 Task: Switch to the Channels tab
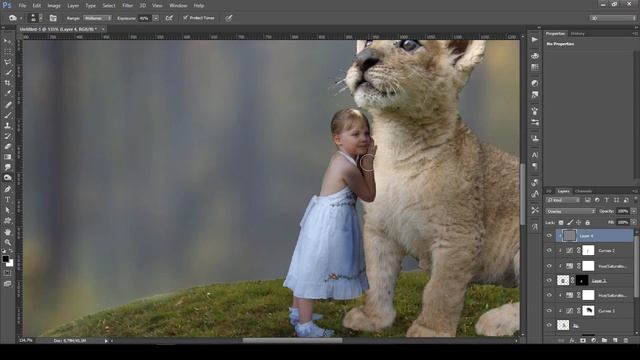click(583, 191)
